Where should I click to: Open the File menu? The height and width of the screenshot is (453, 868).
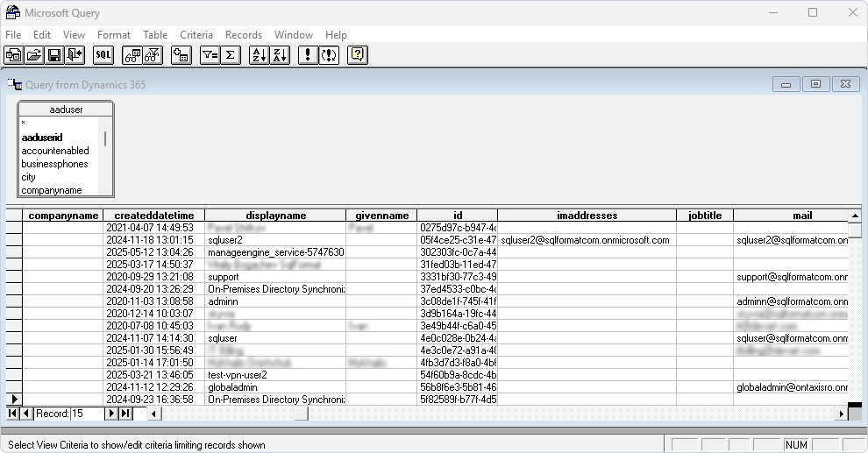13,35
